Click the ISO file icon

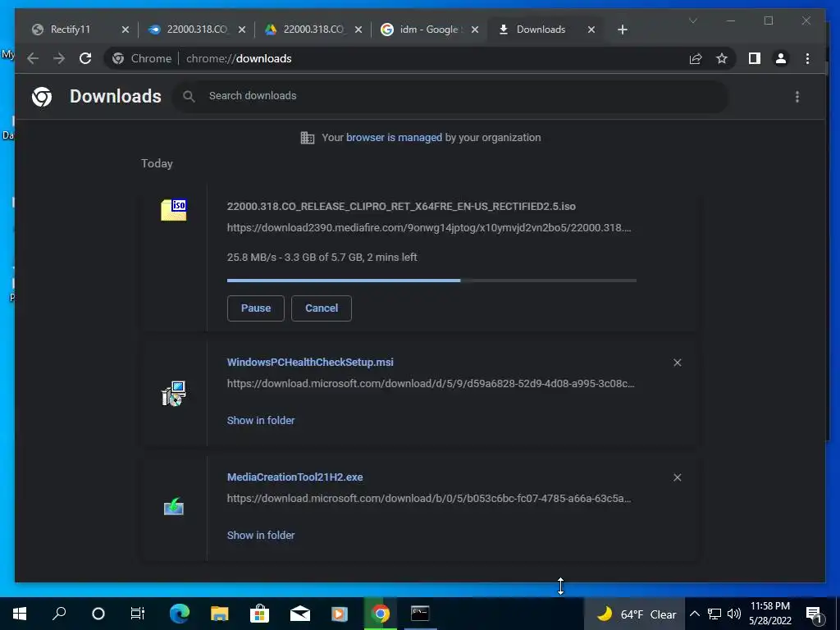pyautogui.click(x=174, y=209)
